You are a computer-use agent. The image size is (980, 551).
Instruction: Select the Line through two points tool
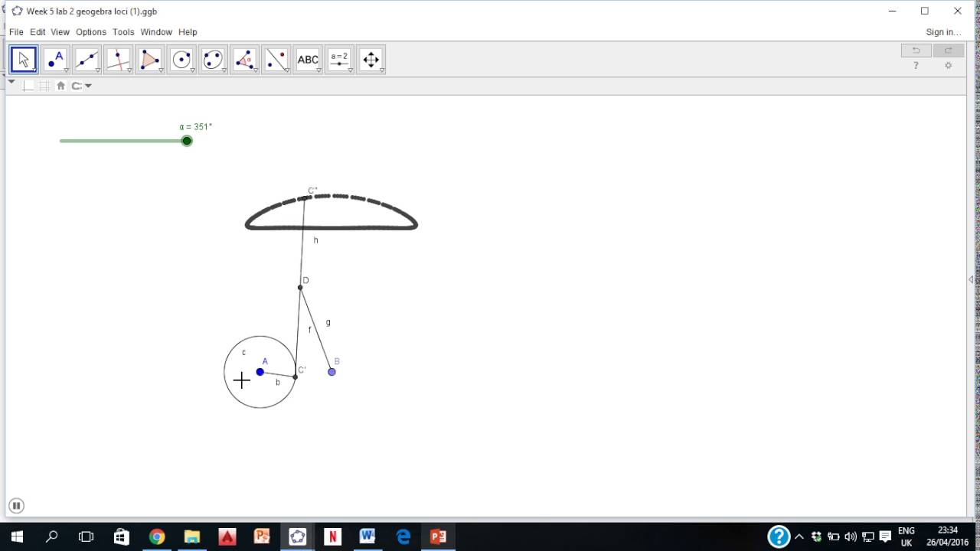click(x=87, y=59)
